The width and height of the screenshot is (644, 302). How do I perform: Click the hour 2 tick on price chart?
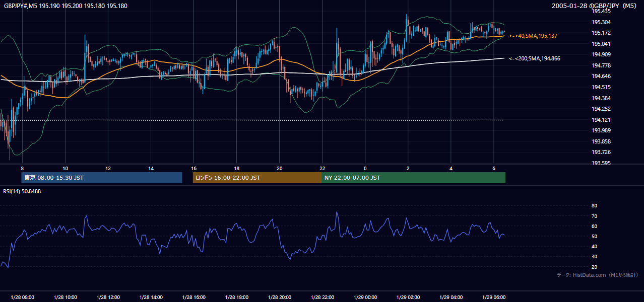[408, 168]
